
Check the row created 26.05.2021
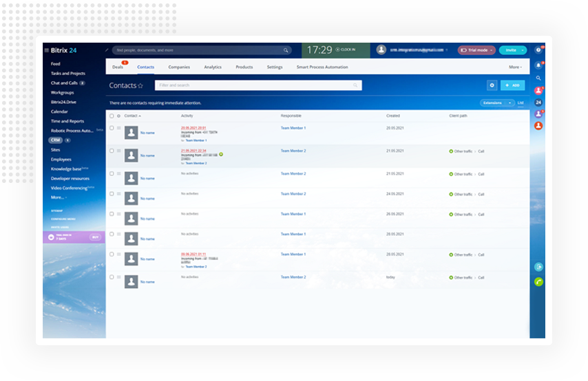pyautogui.click(x=112, y=214)
